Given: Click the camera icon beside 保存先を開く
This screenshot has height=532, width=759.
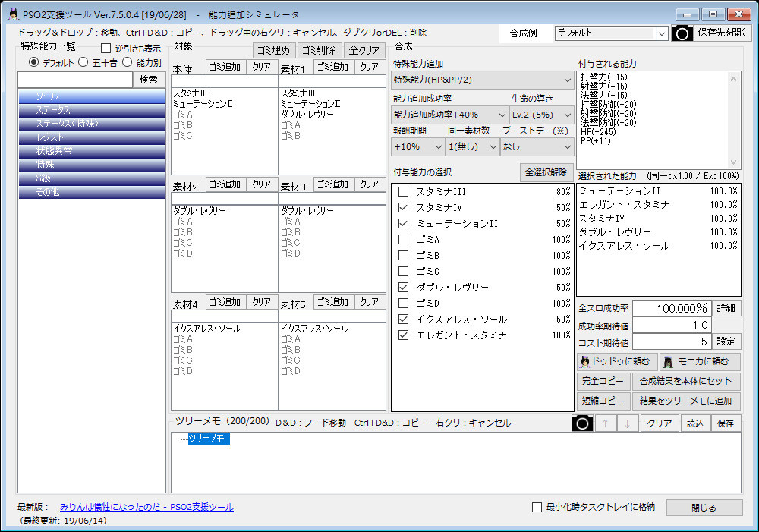Looking at the screenshot, I should click(x=682, y=33).
